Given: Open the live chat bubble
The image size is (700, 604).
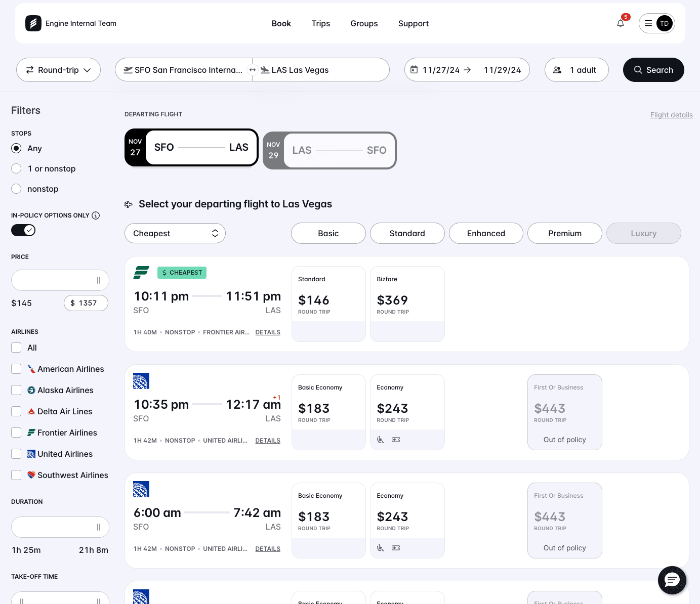Looking at the screenshot, I should click(x=672, y=580).
